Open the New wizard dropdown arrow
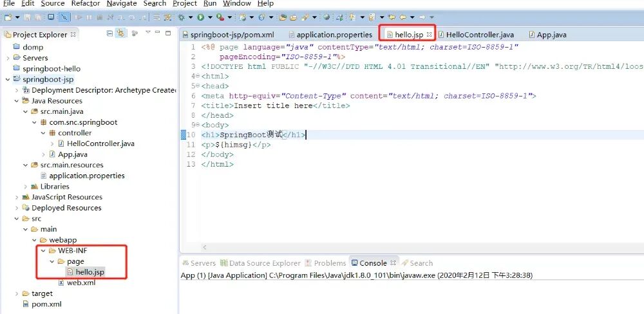Viewport: 644px width, 314px height. pyautogui.click(x=17, y=17)
